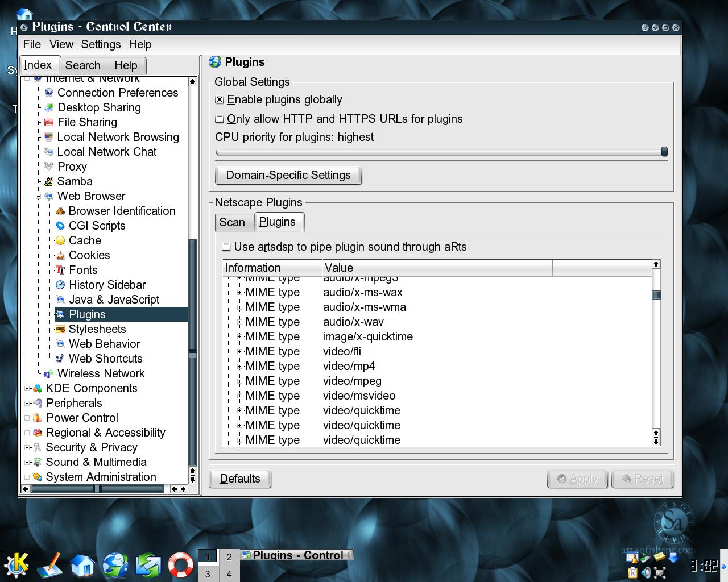
Task: Click the Defaults button
Action: click(240, 479)
